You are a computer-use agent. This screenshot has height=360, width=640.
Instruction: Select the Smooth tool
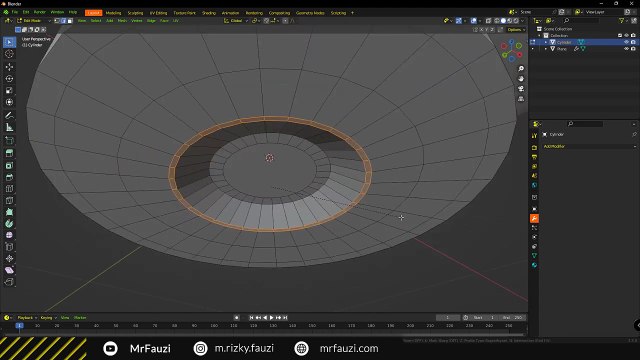click(x=9, y=235)
